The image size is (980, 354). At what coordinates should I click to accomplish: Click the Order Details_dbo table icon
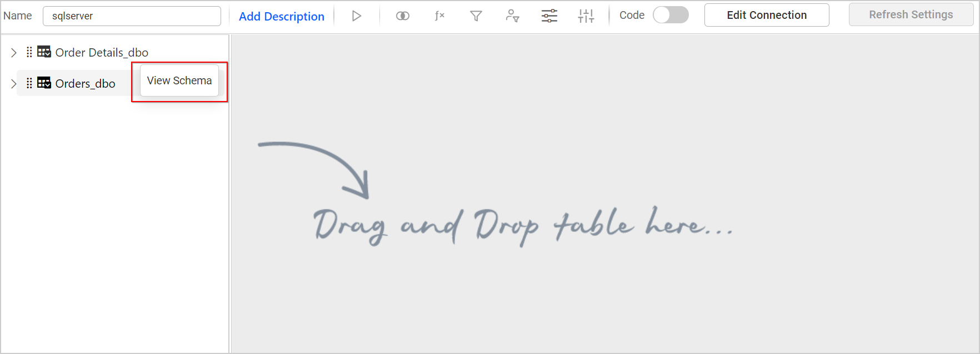[44, 52]
